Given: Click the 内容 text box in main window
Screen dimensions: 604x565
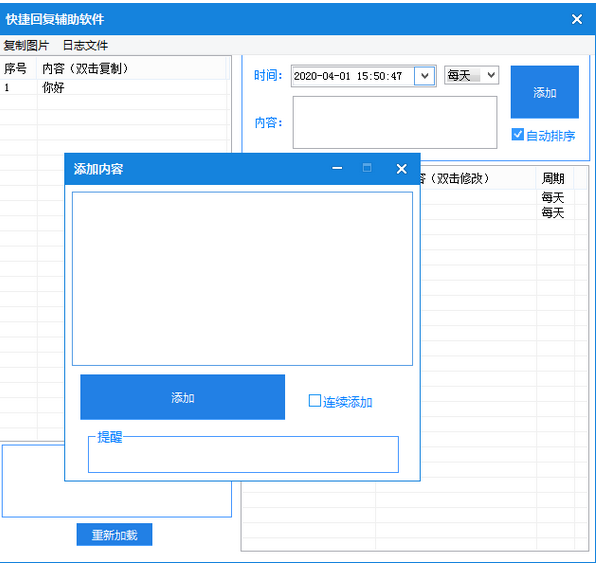Looking at the screenshot, I should coord(395,122).
